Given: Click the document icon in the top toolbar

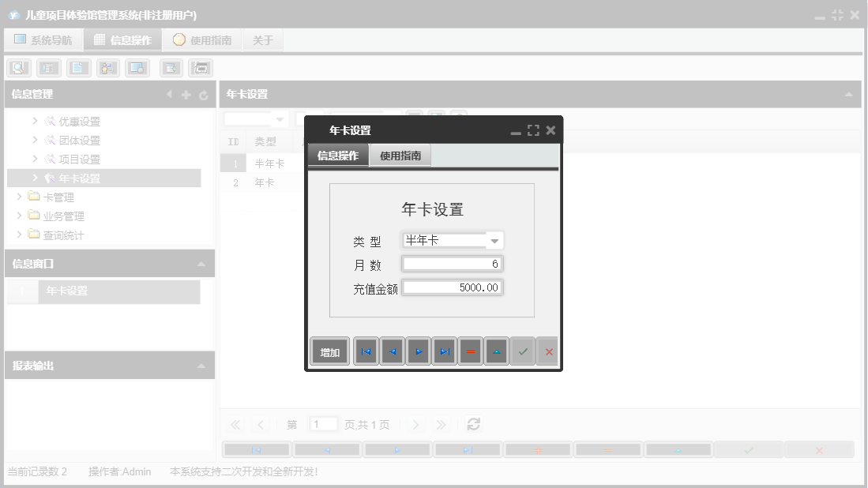Looking at the screenshot, I should (x=78, y=67).
